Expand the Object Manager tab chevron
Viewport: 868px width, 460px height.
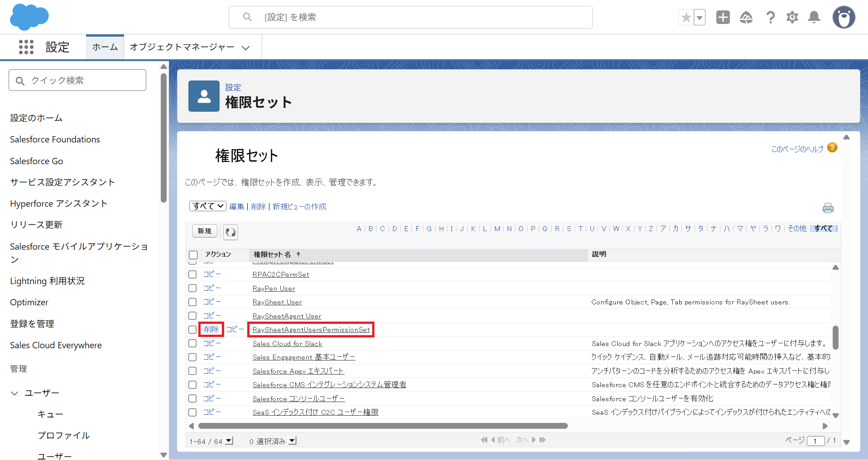pos(246,48)
